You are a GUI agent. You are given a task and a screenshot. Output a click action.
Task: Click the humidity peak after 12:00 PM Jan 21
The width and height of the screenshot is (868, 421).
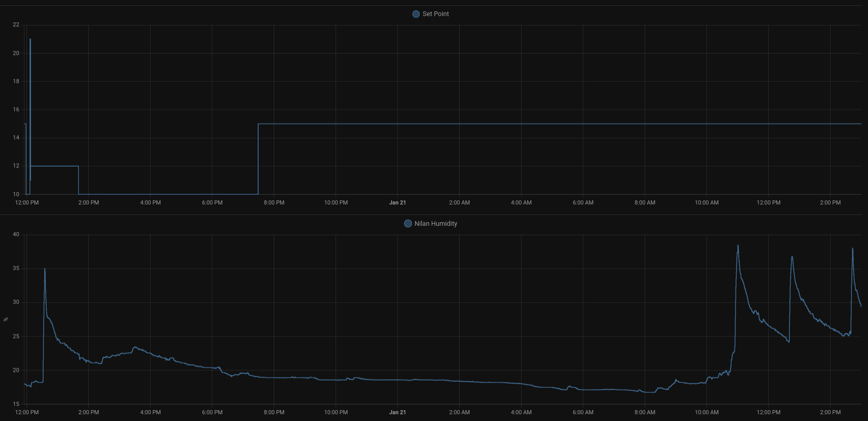[792, 257]
